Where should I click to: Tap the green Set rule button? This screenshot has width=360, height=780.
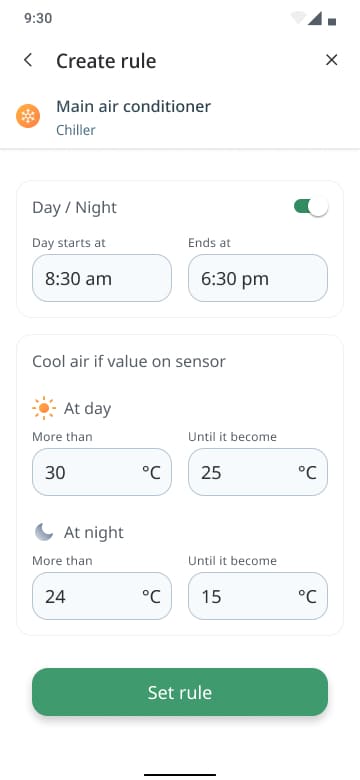tap(180, 692)
